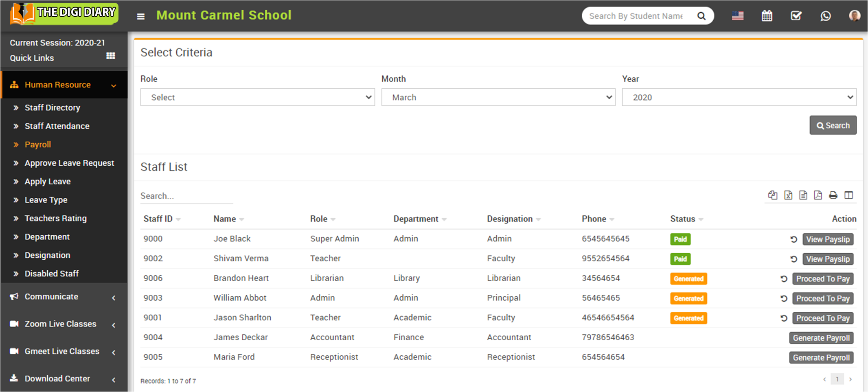Click Search button in Select Criteria
Image resolution: width=868 pixels, height=392 pixels.
click(x=833, y=125)
